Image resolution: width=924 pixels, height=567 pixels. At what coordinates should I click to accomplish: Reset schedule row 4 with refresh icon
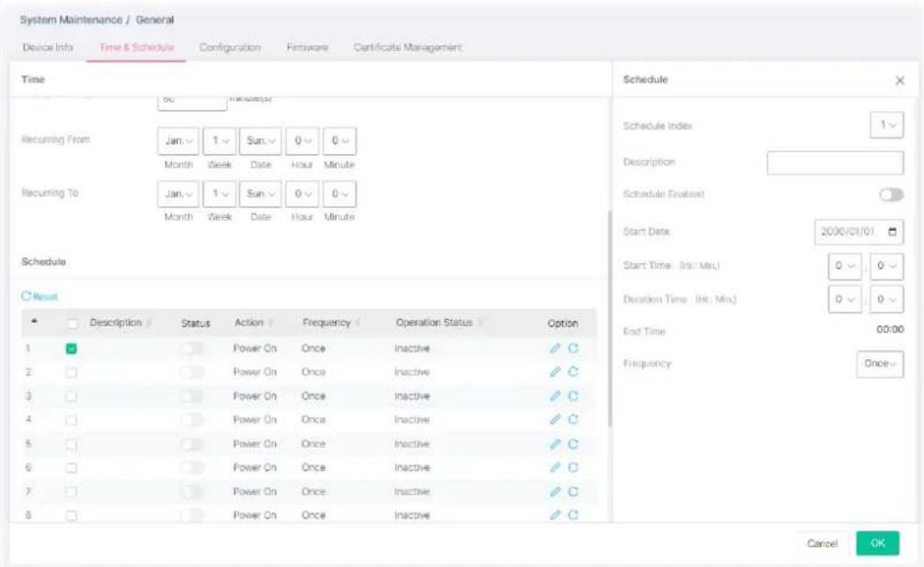tap(573, 419)
